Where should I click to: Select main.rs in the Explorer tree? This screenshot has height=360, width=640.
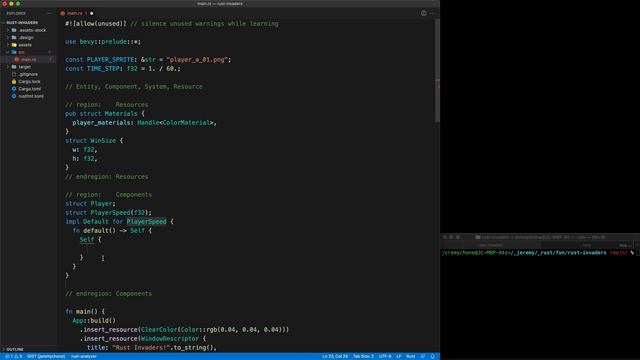[28, 60]
